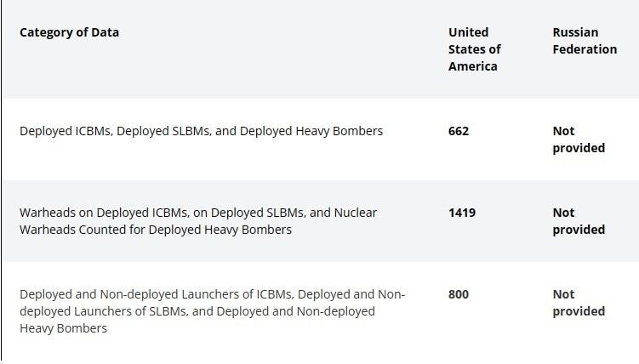Click "Heavy Bombers" on the table's last line
Screen dimensions: 639x364
pos(63,328)
